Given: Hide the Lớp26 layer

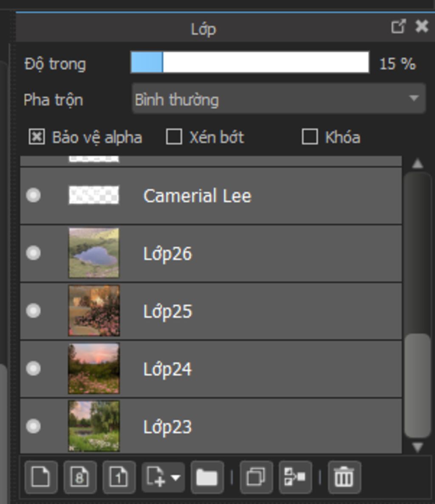Looking at the screenshot, I should pos(34,253).
